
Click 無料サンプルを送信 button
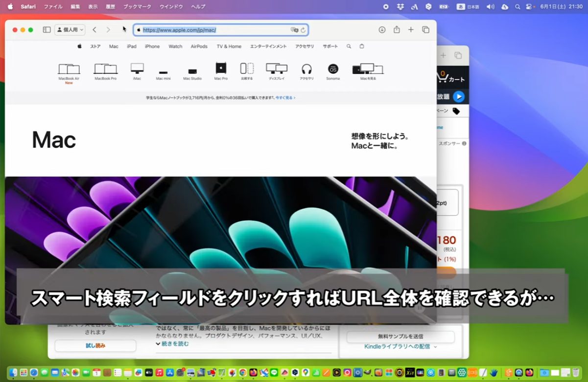click(400, 337)
